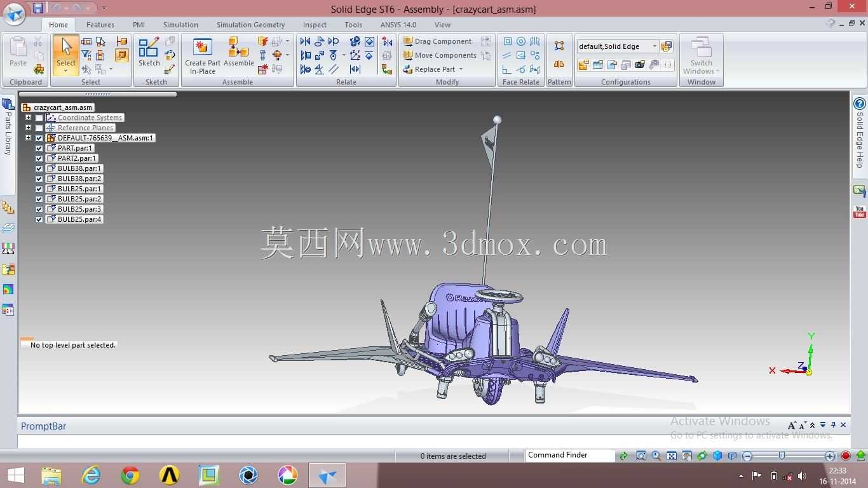This screenshot has width=868, height=488.
Task: Open the Quick Access Toolbar customize arrow
Action: click(104, 8)
